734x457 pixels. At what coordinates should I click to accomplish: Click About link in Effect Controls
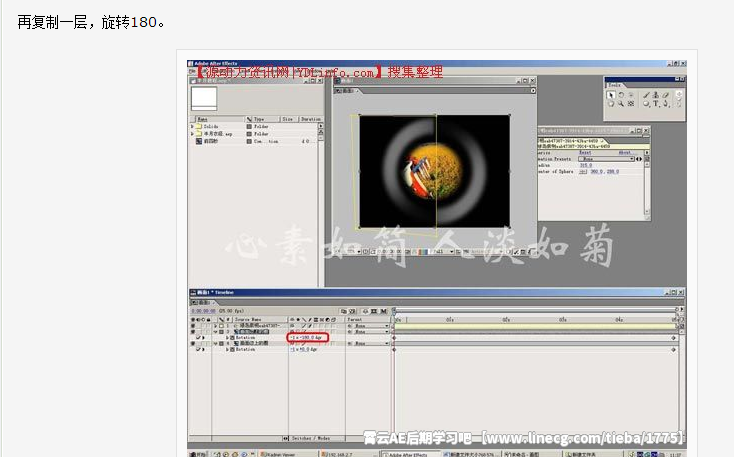click(626, 153)
